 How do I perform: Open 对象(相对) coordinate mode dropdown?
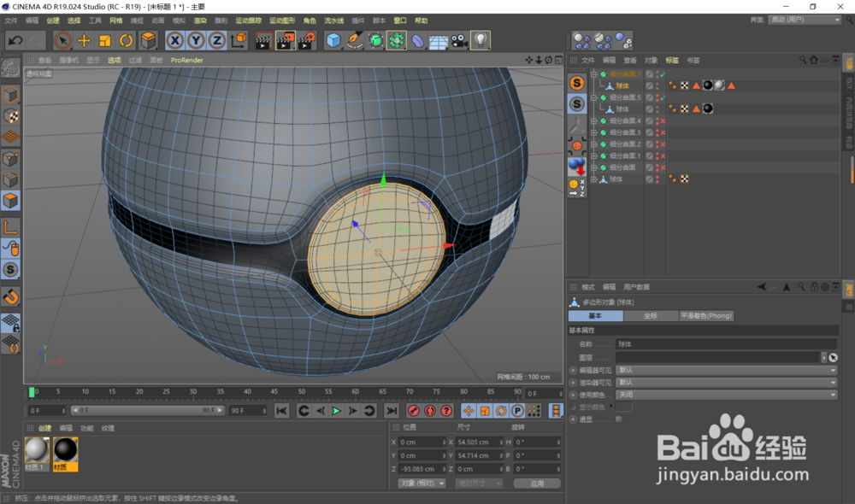click(422, 483)
